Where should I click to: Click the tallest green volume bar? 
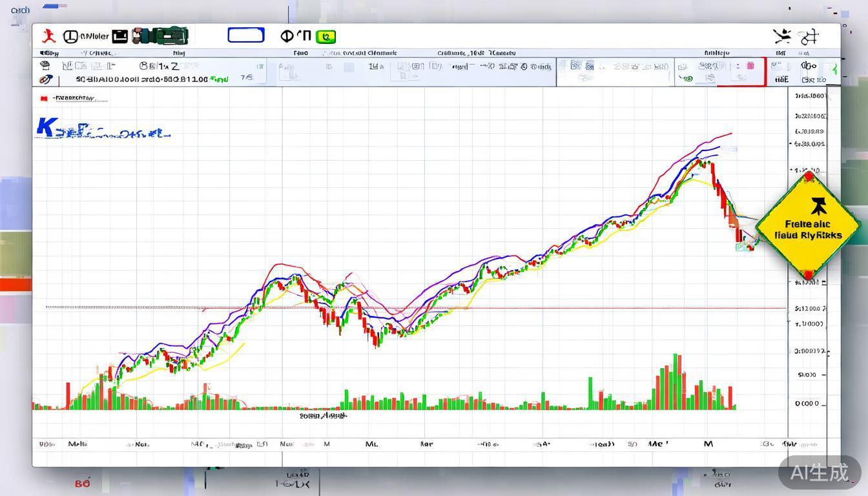click(676, 381)
